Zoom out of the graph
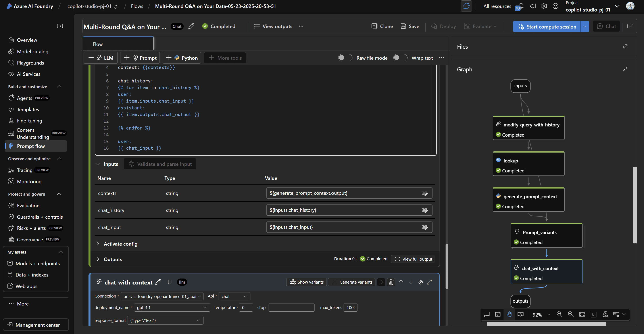The width and height of the screenshot is (644, 334). click(571, 314)
